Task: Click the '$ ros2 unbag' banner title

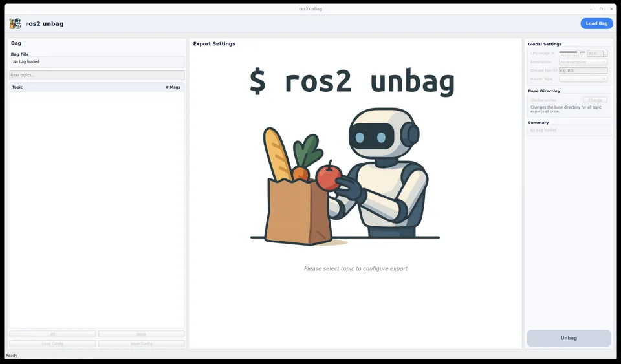Action: click(352, 81)
